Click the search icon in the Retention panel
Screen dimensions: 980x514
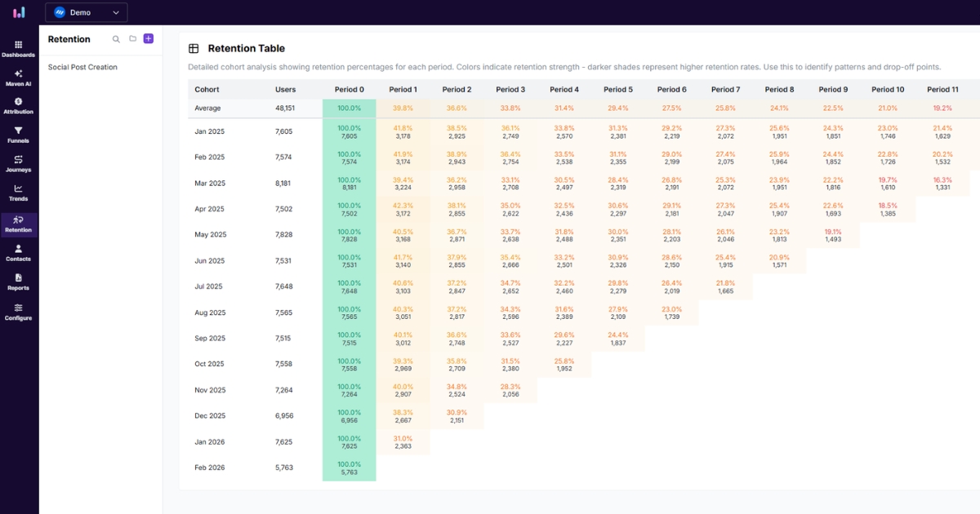point(115,38)
